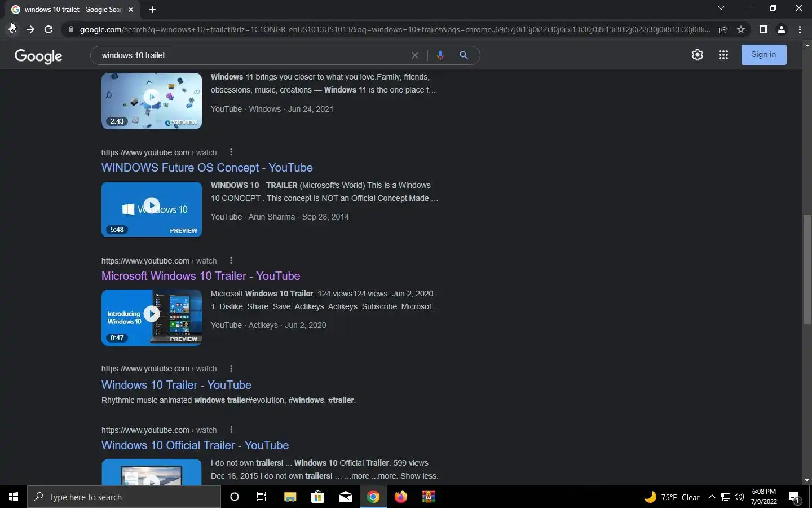This screenshot has width=812, height=508.
Task: Open options for Microsoft Windows 10 Trailer result
Action: [231, 260]
